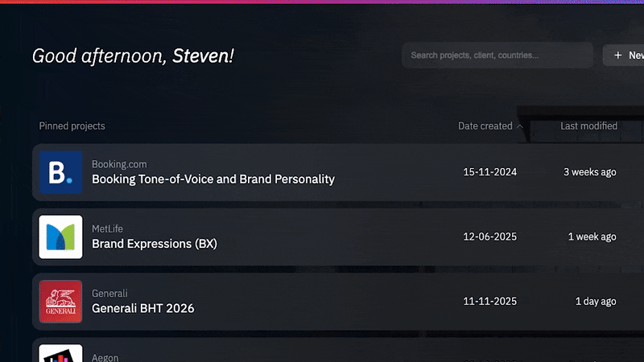Click the Booking.com logo thumbnail
The image size is (644, 362).
tap(61, 172)
